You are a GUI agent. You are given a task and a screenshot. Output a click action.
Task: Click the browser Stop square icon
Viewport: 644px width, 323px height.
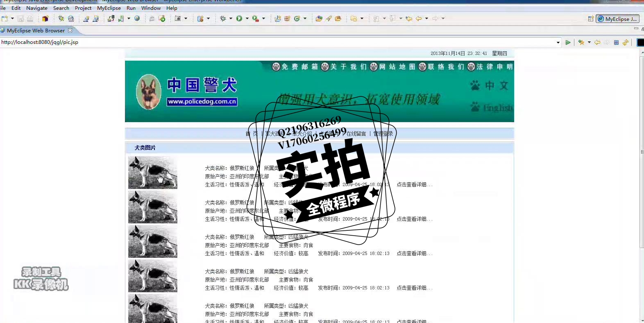click(616, 42)
